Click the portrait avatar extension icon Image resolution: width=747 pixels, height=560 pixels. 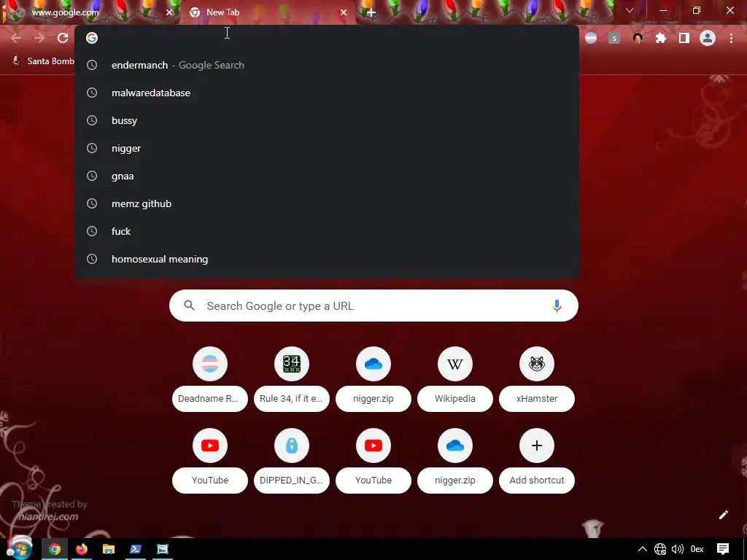click(x=638, y=38)
